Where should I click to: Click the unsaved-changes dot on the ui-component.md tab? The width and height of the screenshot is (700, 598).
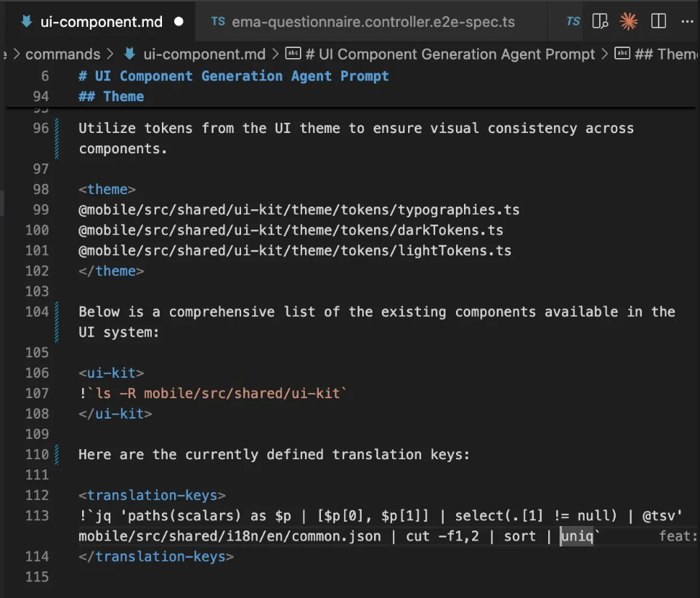pos(179,22)
